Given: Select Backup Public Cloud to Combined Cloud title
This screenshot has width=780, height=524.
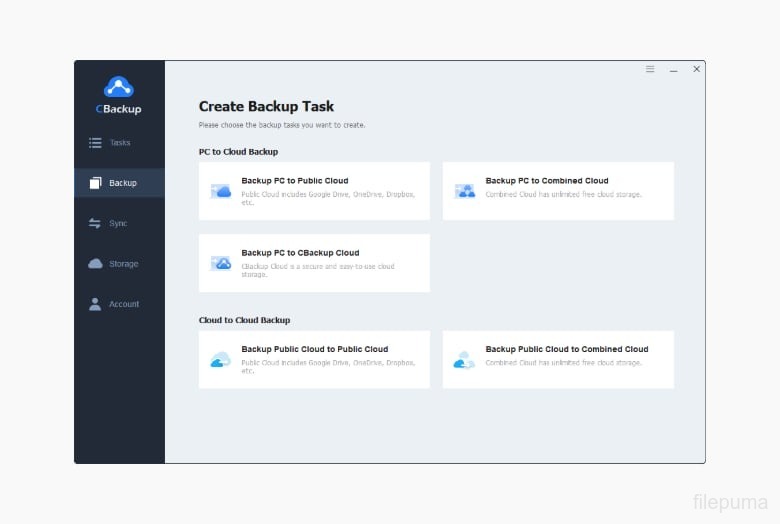Looking at the screenshot, I should (x=566, y=349).
